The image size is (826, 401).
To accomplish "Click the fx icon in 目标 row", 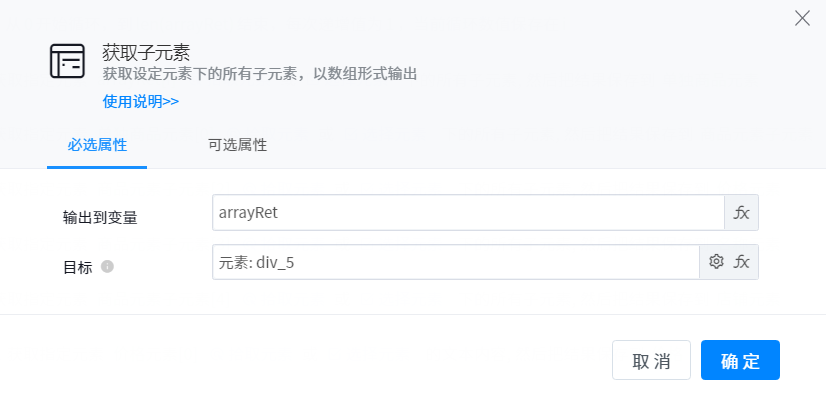I will pos(742,262).
